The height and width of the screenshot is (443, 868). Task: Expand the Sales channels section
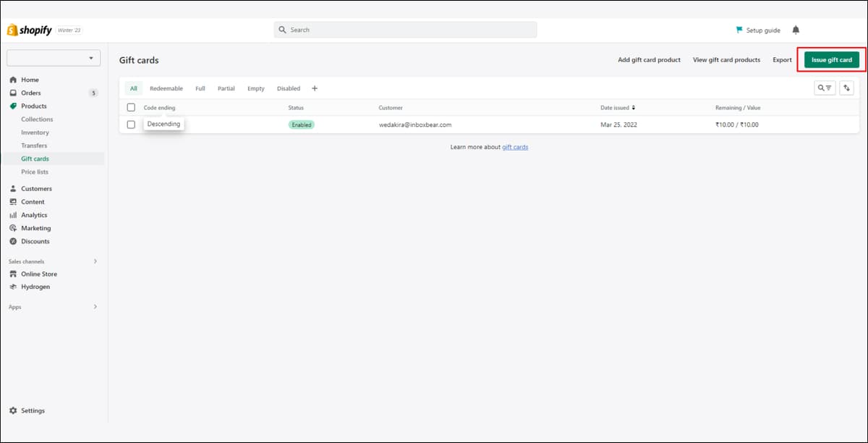pyautogui.click(x=95, y=261)
